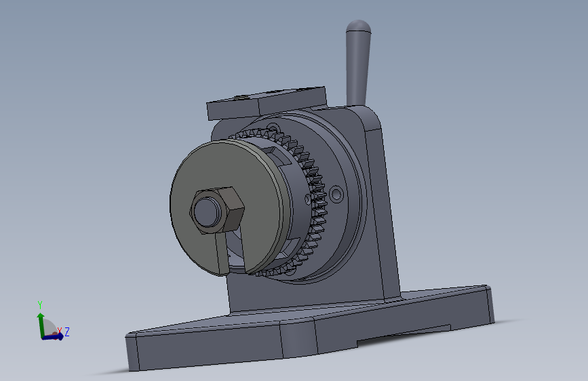
Task: Select the round hole right of the gear
Action: click(x=336, y=195)
